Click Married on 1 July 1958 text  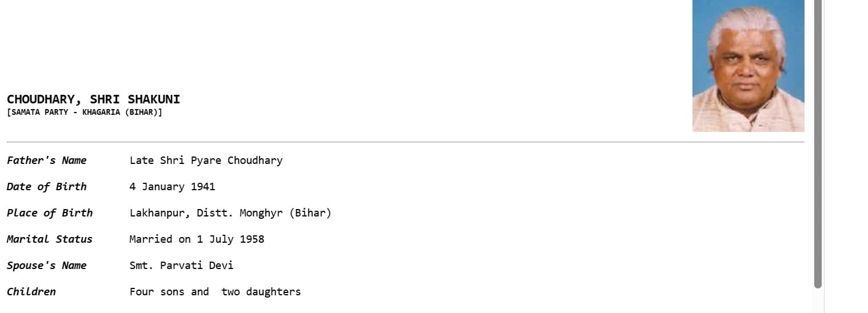[197, 239]
